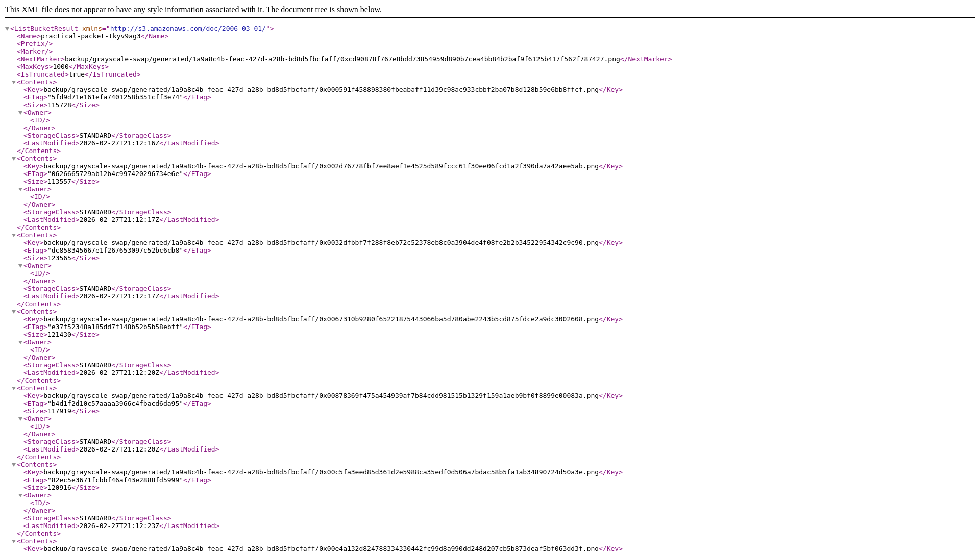Viewport: 980px width, 551px height.
Task: Click the Key ending 54342c9c90.png
Action: tap(321, 243)
